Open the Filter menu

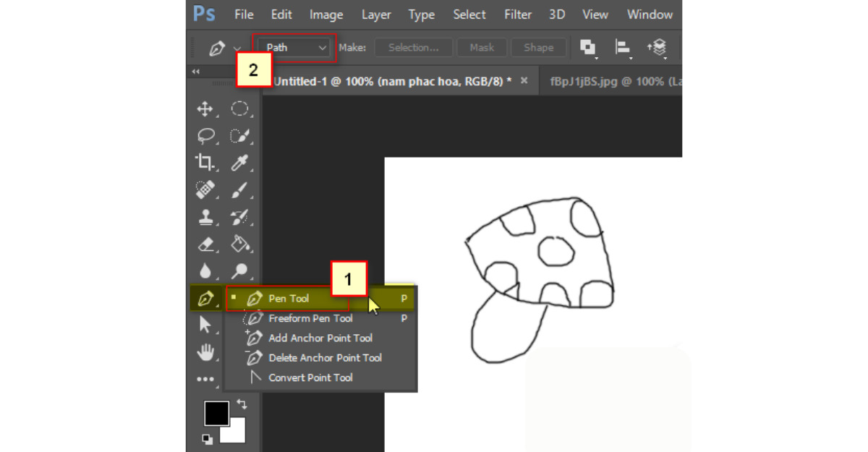click(518, 14)
